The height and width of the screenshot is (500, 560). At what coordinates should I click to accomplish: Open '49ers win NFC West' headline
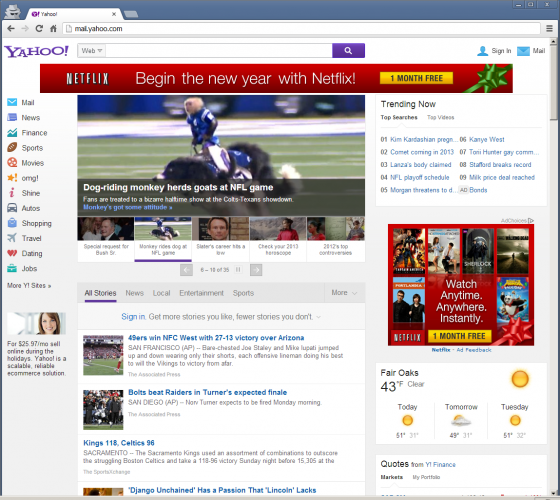(x=216, y=338)
